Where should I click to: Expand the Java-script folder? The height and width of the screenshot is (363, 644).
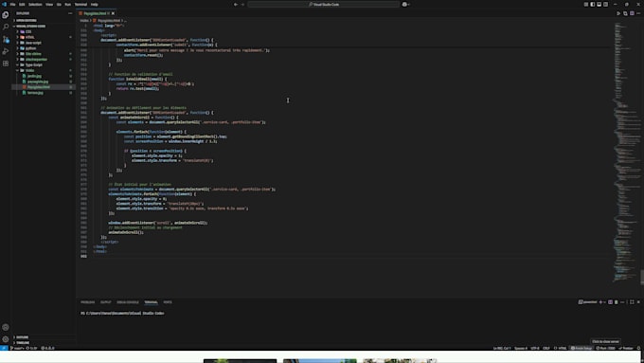(x=44, y=43)
